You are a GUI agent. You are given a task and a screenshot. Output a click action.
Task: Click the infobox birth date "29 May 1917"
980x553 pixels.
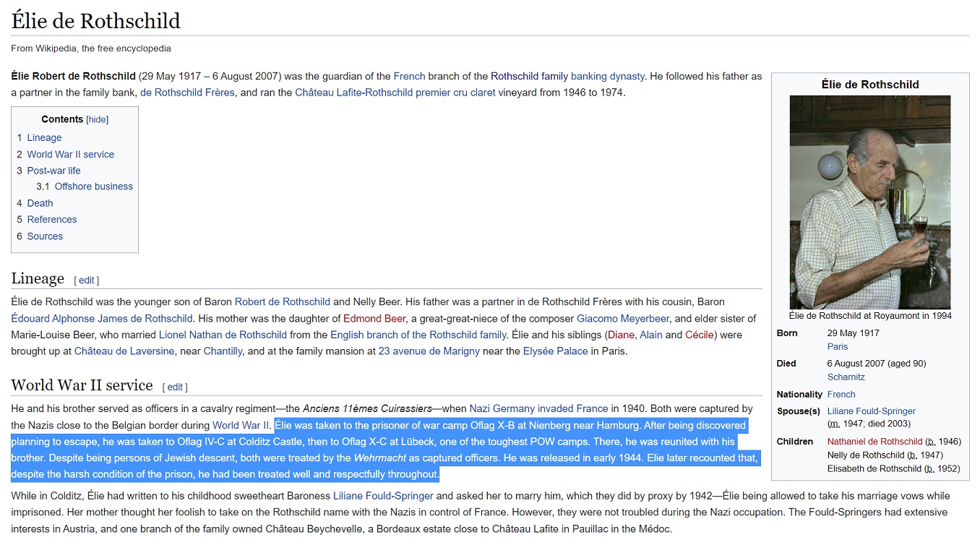854,333
